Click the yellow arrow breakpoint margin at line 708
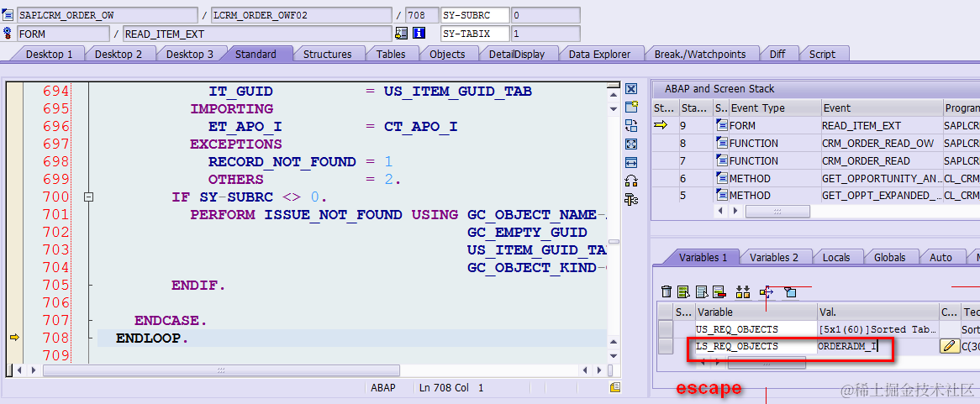This screenshot has width=980, height=404. pyautogui.click(x=15, y=338)
